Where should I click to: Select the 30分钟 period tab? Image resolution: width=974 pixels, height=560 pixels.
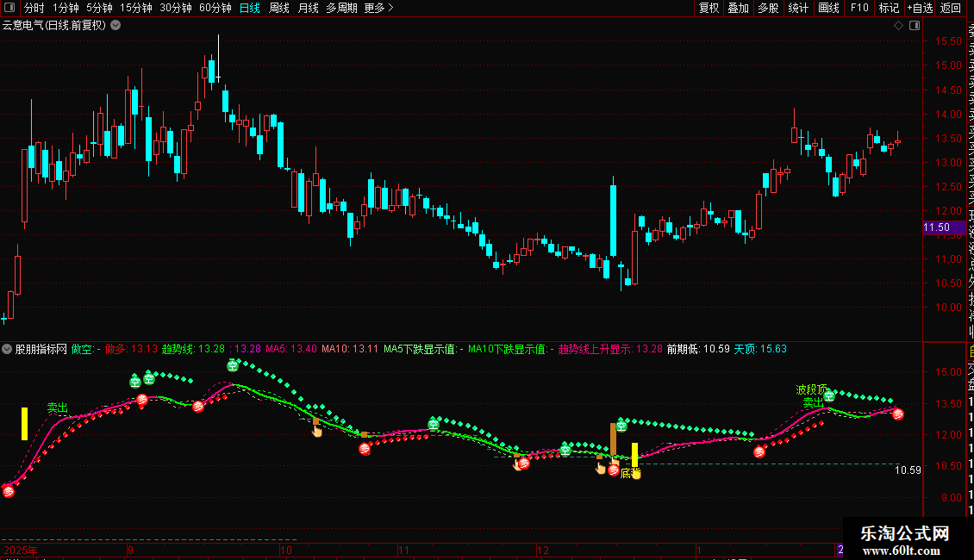coord(176,8)
